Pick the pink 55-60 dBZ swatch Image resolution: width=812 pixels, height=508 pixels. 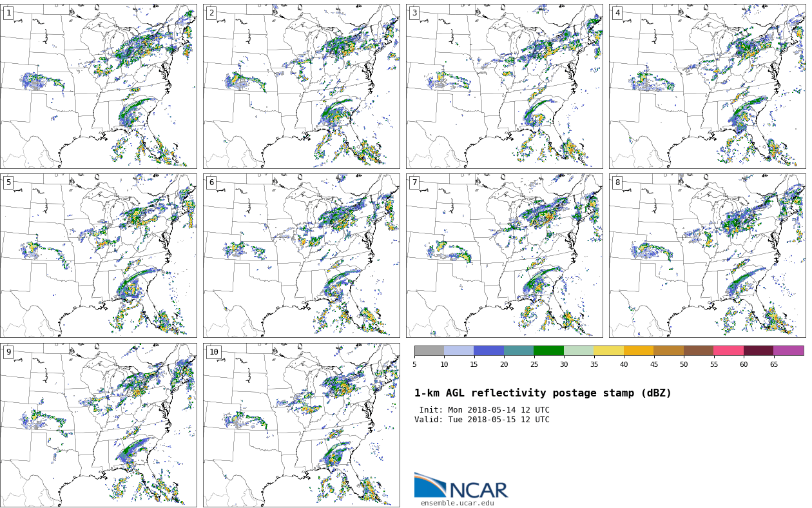(x=728, y=351)
